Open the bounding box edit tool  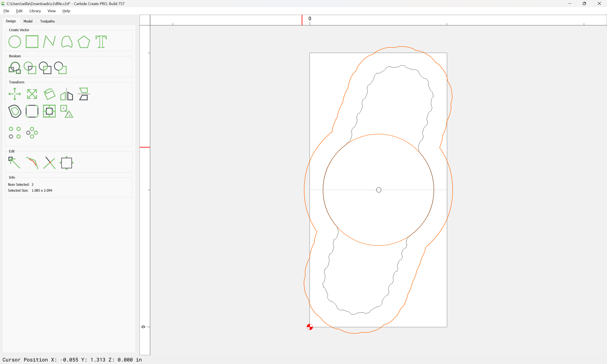coord(67,163)
